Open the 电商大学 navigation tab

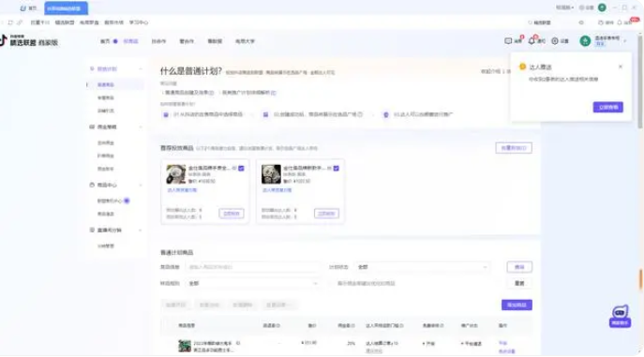click(x=245, y=41)
